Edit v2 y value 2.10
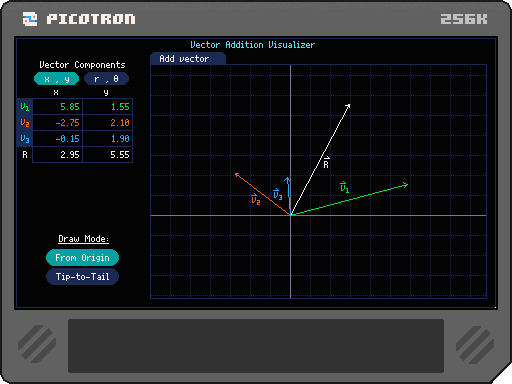 [x=108, y=123]
